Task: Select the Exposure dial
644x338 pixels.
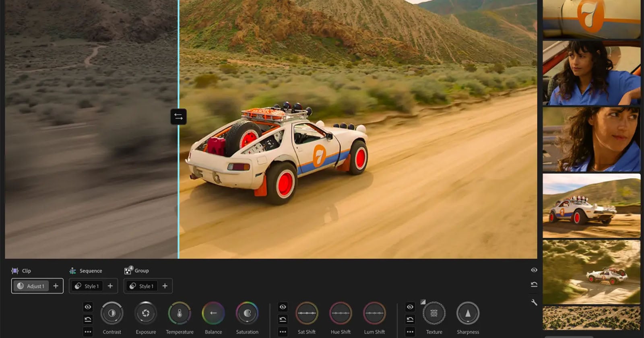Action: 146,313
